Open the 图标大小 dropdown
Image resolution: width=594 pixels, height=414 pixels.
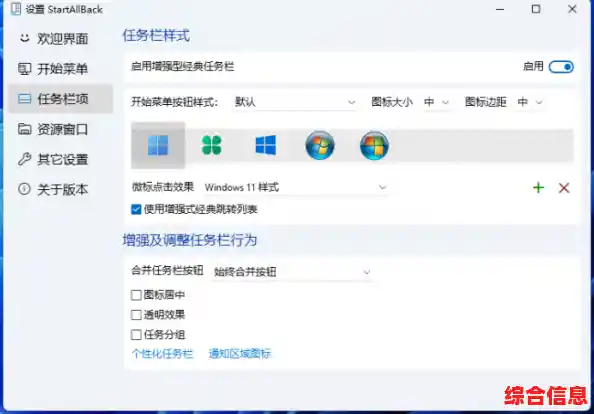pos(437,102)
